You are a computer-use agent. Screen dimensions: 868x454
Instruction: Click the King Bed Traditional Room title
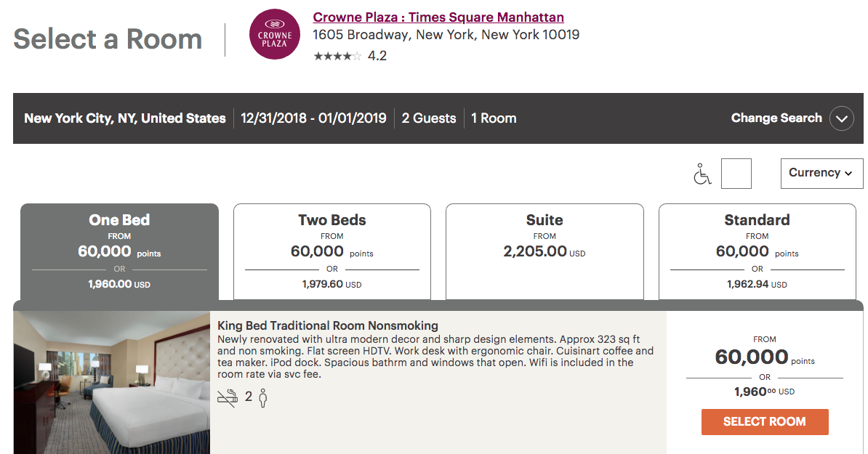[328, 325]
